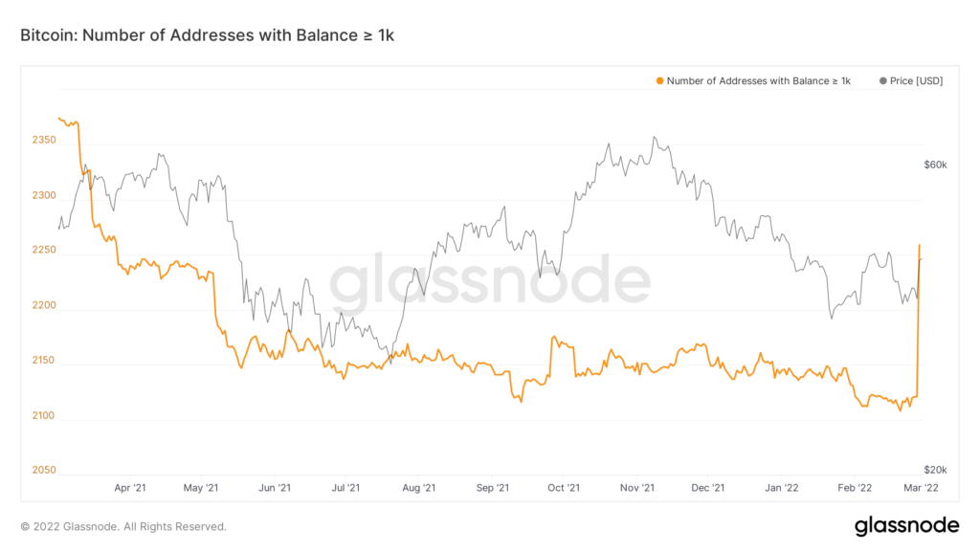Select the Apr '21 x-axis label
This screenshot has width=980, height=551.
[x=130, y=488]
